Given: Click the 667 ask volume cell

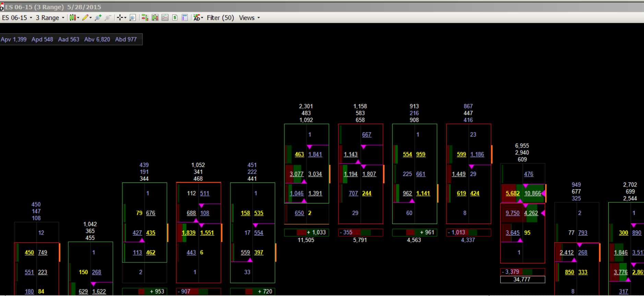Looking at the screenshot, I should pos(367,135).
